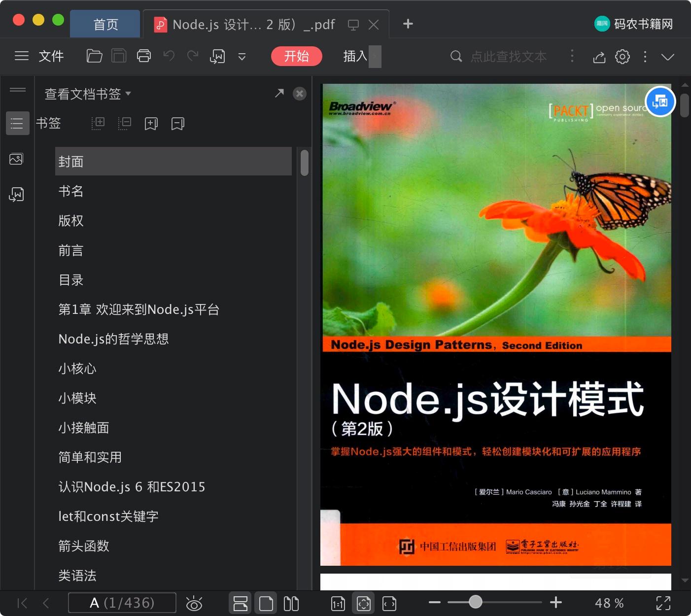Enable continuous scrolling view
The height and width of the screenshot is (616, 691).
241,603
